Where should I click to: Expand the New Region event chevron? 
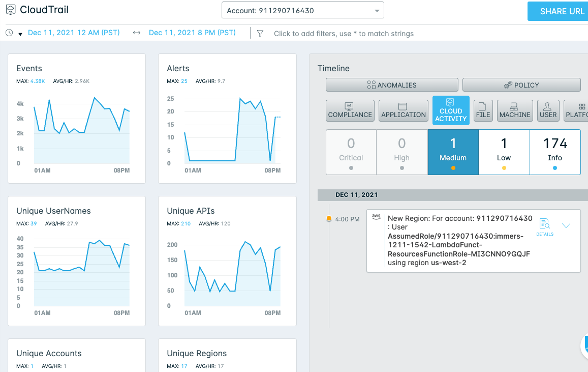click(566, 225)
